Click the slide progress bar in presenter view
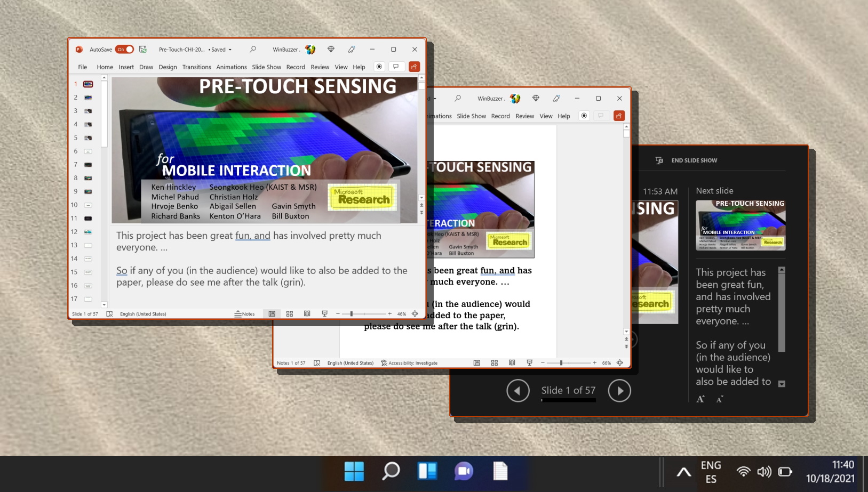 [x=568, y=400]
